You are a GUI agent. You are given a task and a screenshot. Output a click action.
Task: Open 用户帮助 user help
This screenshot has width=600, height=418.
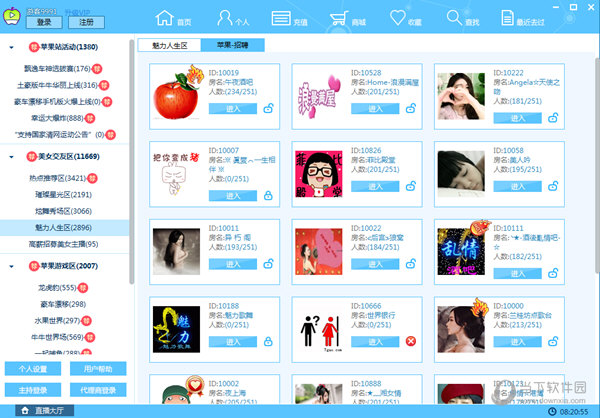[98, 369]
